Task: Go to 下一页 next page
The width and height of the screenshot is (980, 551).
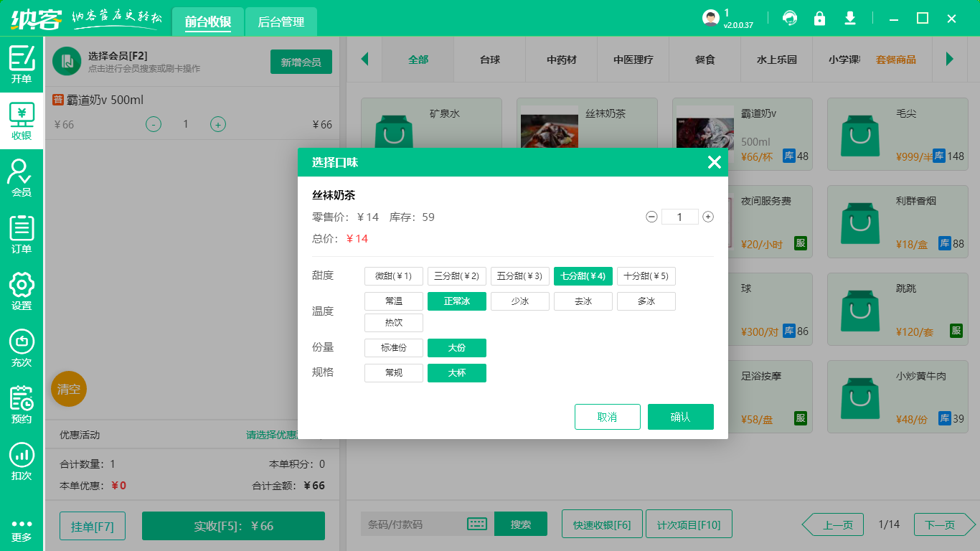Action: pyautogui.click(x=945, y=524)
